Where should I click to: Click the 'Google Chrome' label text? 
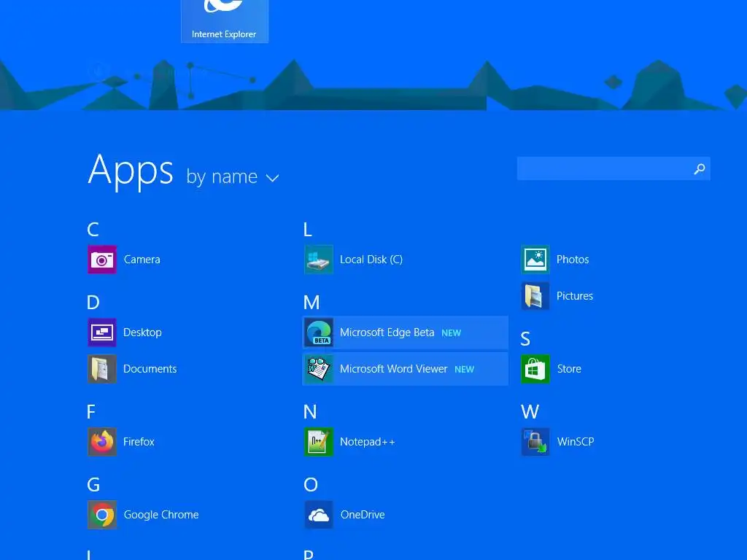pyautogui.click(x=161, y=515)
